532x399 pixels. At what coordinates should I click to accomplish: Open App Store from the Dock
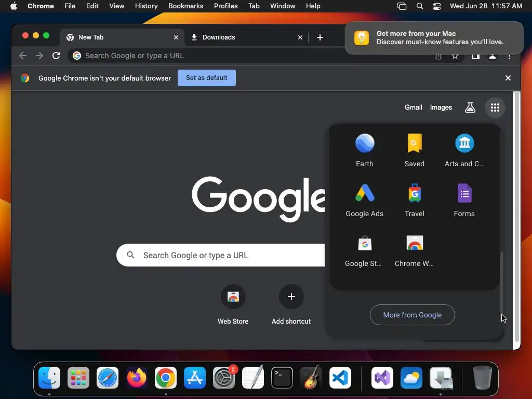195,378
